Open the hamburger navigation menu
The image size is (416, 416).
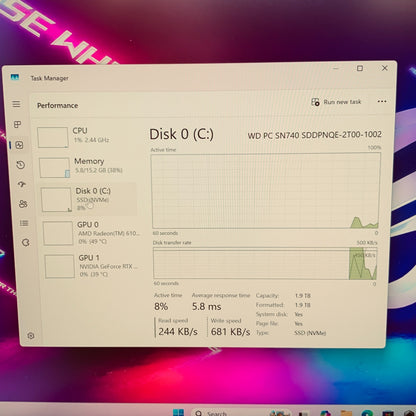point(16,104)
